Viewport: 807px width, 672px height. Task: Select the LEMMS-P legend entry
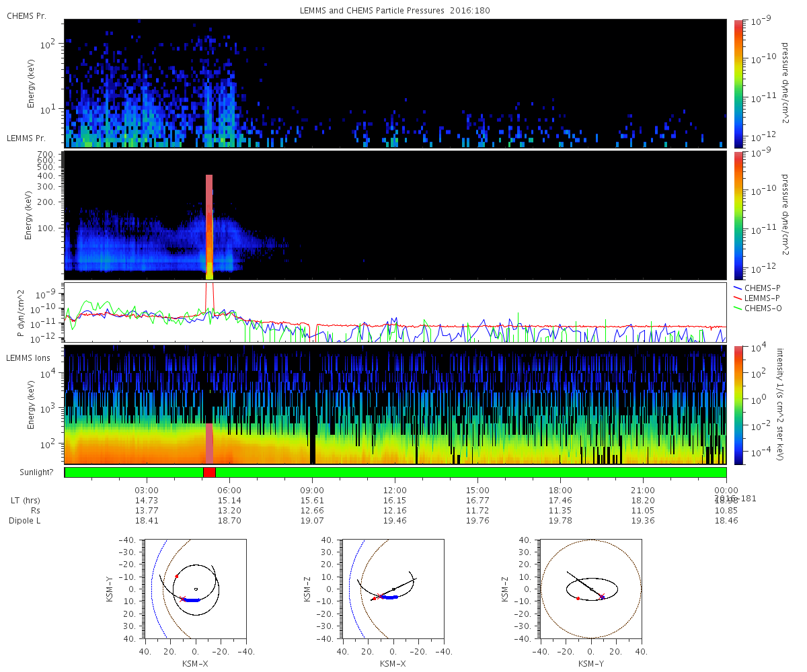tap(757, 298)
